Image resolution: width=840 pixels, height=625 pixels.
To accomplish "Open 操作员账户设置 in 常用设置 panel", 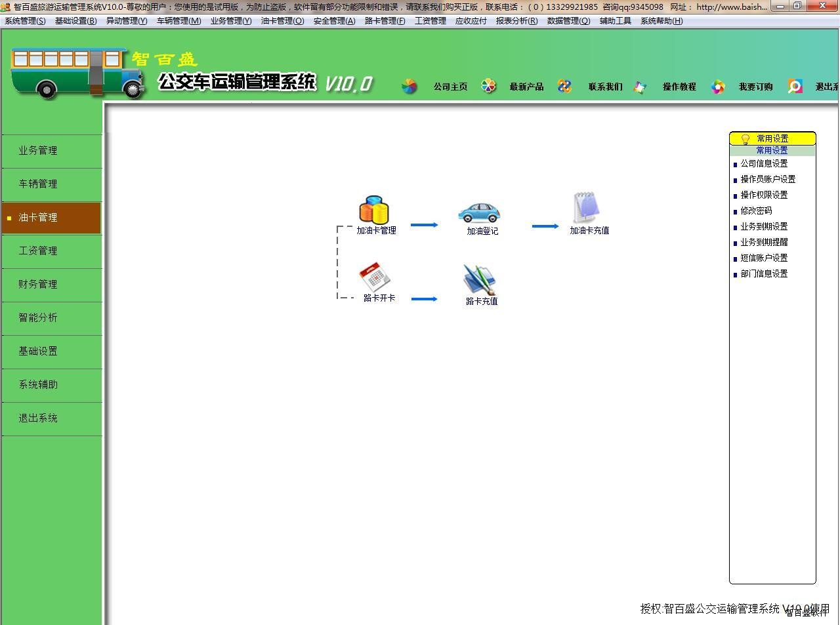I will pos(768,180).
